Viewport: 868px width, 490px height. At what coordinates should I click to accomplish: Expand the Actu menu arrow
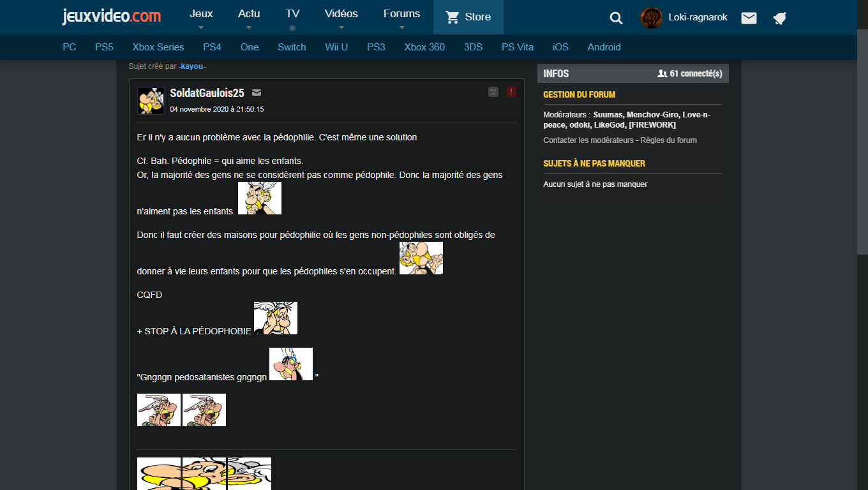pos(249,28)
